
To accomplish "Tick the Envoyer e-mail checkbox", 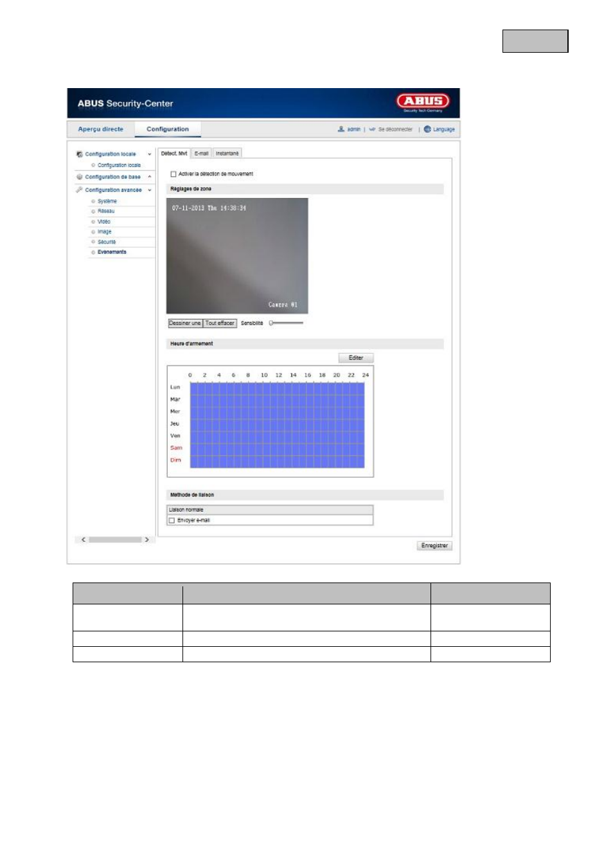I will pyautogui.click(x=172, y=520).
